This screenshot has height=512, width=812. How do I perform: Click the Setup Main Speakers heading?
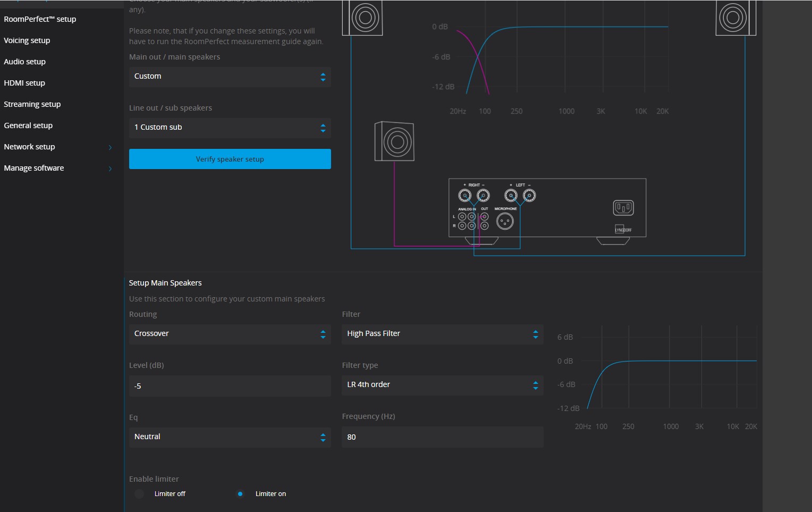point(165,283)
